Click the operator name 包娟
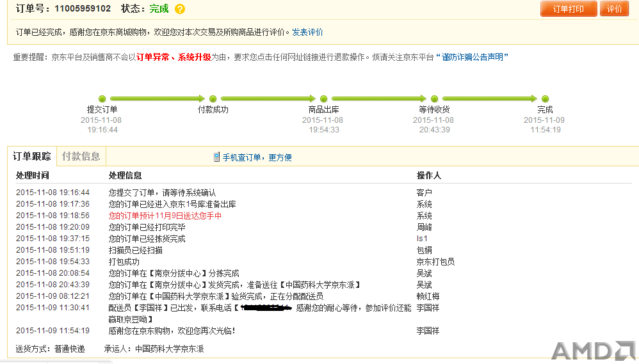This screenshot has height=364, width=639. click(x=425, y=250)
